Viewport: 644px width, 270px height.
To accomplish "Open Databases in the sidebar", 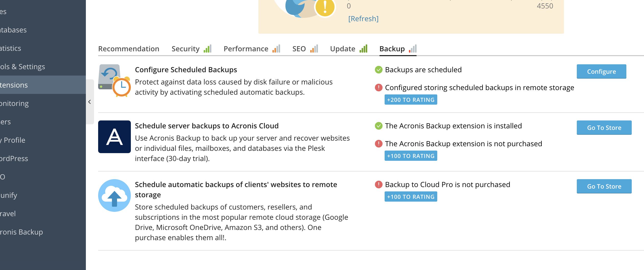I will (43, 30).
